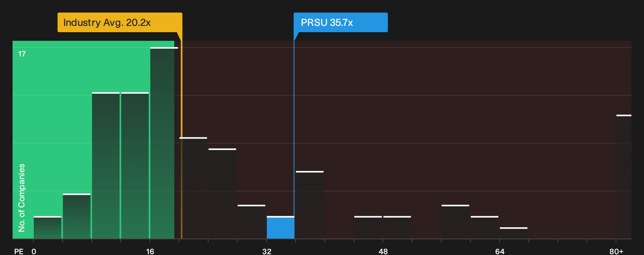Click the No. of Companies axis title
This screenshot has height=255, width=644.
pyautogui.click(x=22, y=198)
